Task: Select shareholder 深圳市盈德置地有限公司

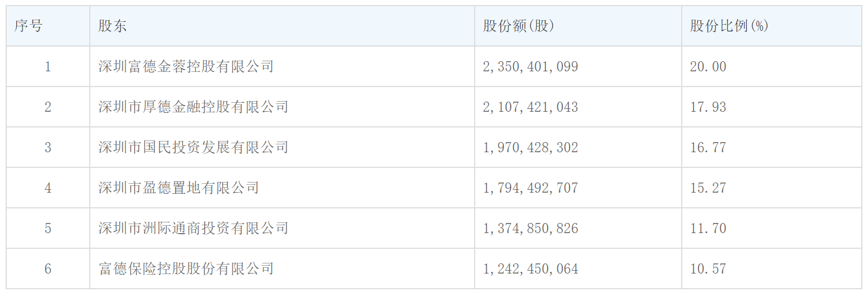Action: [179, 188]
